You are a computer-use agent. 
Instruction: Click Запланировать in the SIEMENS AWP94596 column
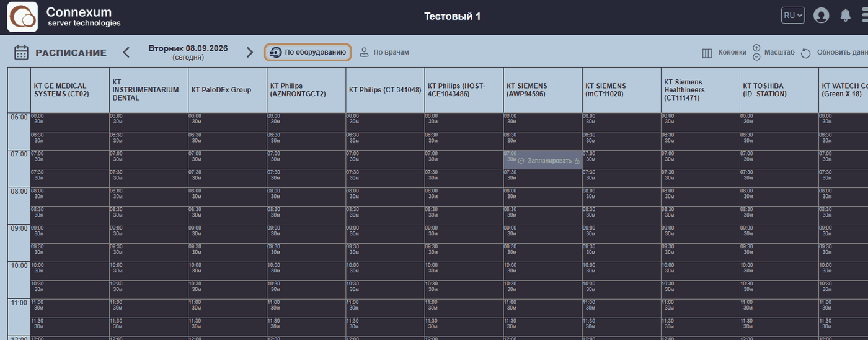[x=549, y=161]
